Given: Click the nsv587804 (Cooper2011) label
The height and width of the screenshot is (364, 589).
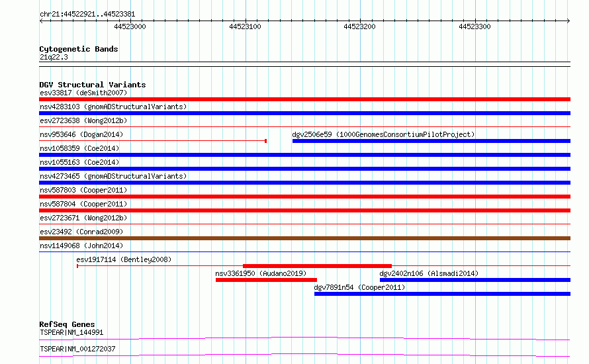Looking at the screenshot, I should pyautogui.click(x=83, y=204).
